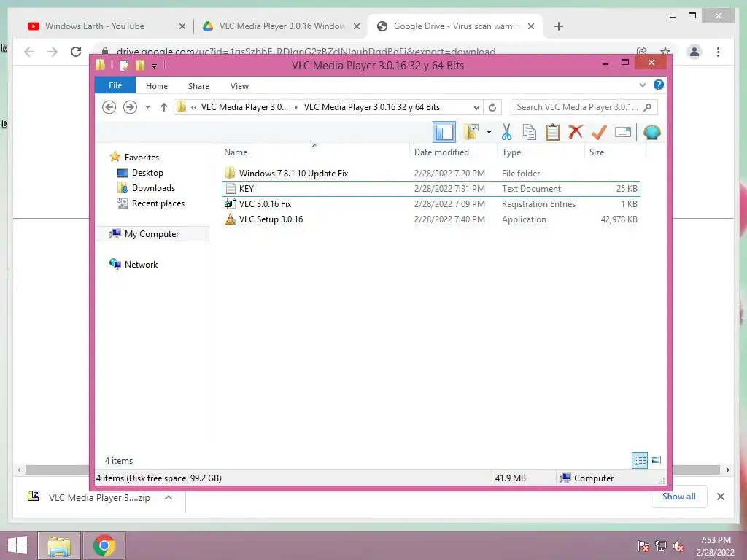Select Desktop in navigation pane
This screenshot has width=747, height=560.
pyautogui.click(x=147, y=172)
